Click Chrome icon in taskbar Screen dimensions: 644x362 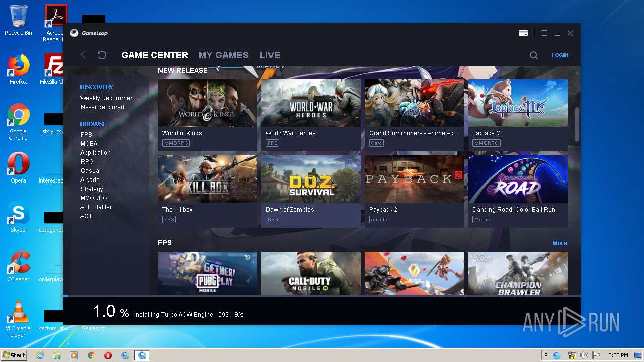coord(91,355)
